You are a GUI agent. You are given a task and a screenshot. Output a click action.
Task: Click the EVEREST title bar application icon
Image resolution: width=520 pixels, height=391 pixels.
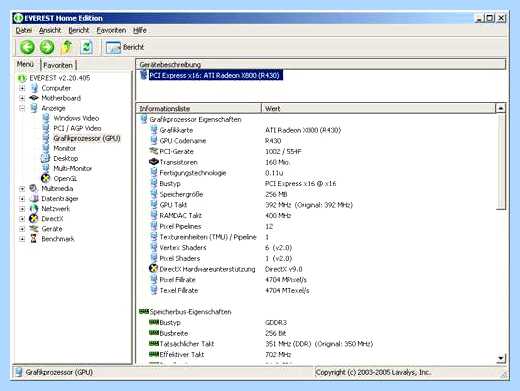click(19, 18)
